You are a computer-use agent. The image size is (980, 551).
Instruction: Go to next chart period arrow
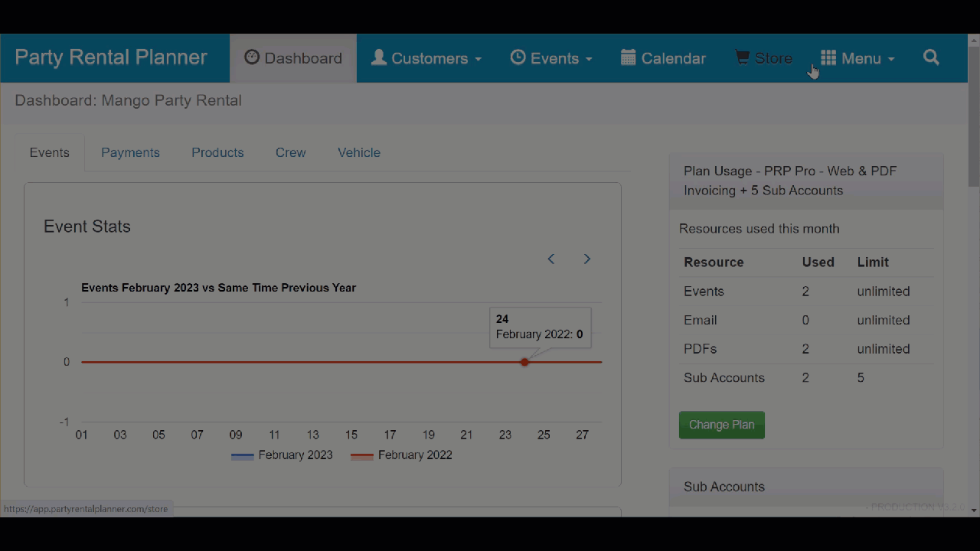[586, 259]
